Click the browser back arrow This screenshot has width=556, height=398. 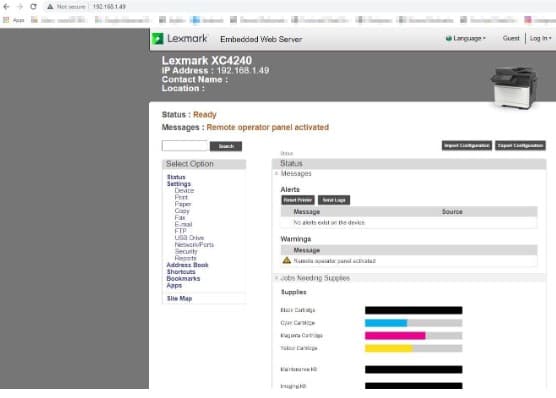pos(6,6)
